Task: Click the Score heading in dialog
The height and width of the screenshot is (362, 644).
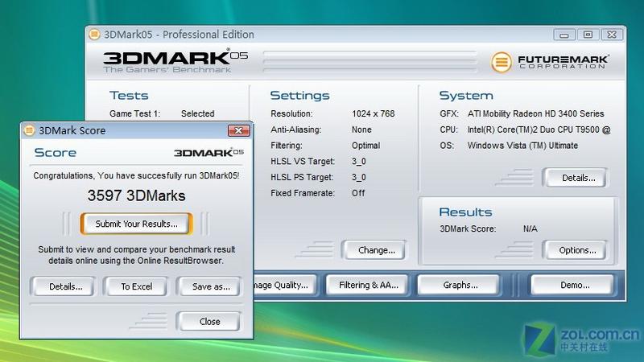Action: [55, 153]
